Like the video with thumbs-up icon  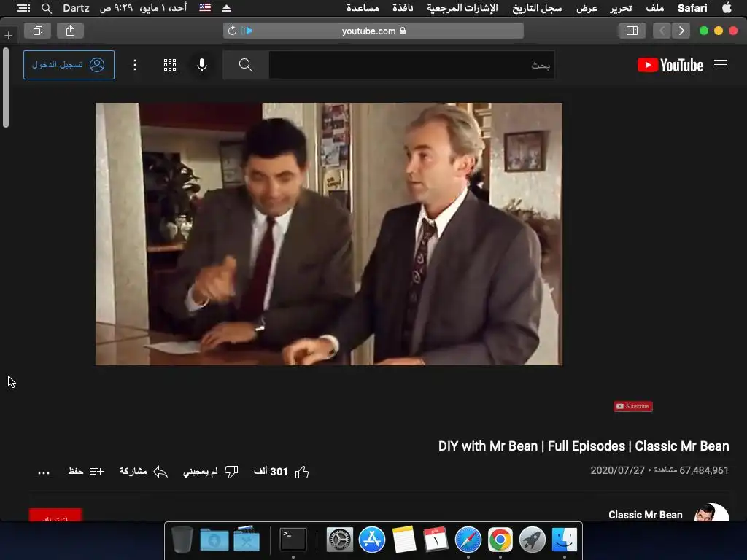coord(302,472)
